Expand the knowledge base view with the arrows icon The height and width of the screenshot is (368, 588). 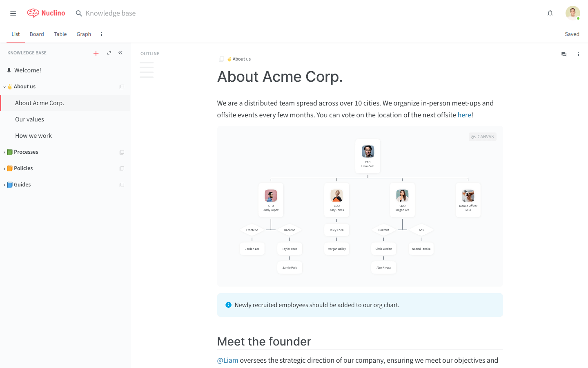(x=109, y=53)
